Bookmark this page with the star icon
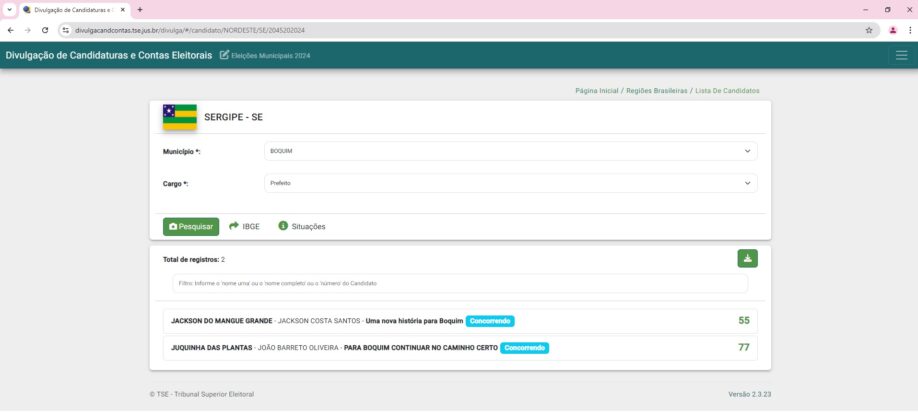 pyautogui.click(x=869, y=30)
